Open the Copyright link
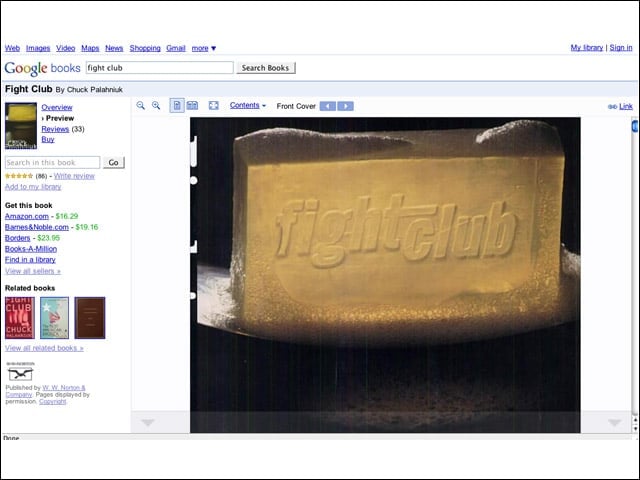The image size is (640, 480). [53, 402]
